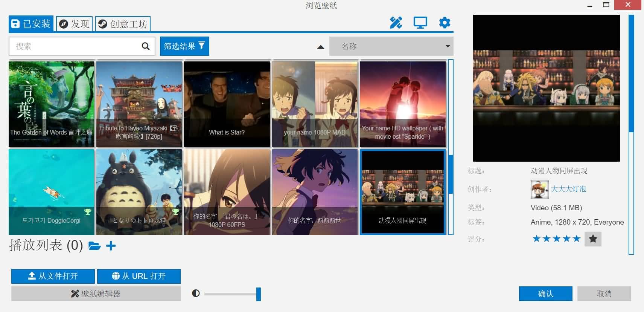The image size is (644, 312).
Task: Select Your name HD wallpaper Sparkle
Action: click(x=403, y=104)
